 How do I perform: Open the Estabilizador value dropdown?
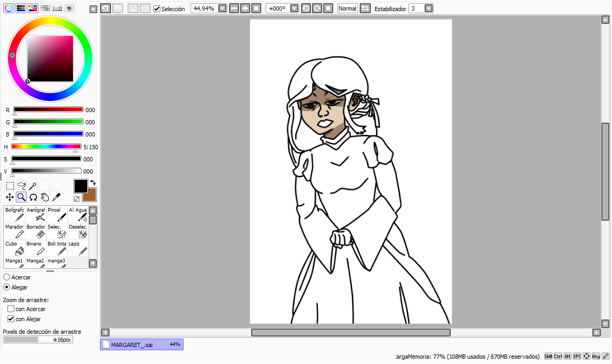pyautogui.click(x=428, y=8)
